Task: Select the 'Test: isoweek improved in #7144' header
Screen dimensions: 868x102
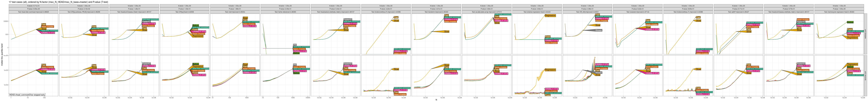Action: tap(638, 12)
